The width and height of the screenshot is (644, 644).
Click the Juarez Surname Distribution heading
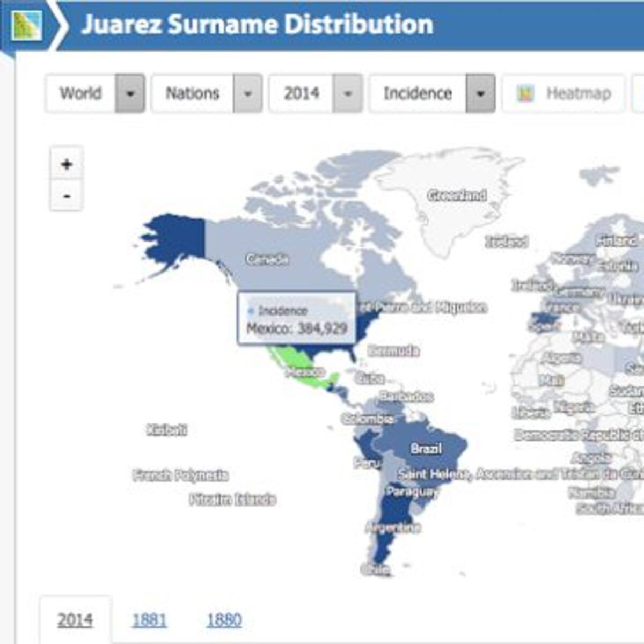257,24
